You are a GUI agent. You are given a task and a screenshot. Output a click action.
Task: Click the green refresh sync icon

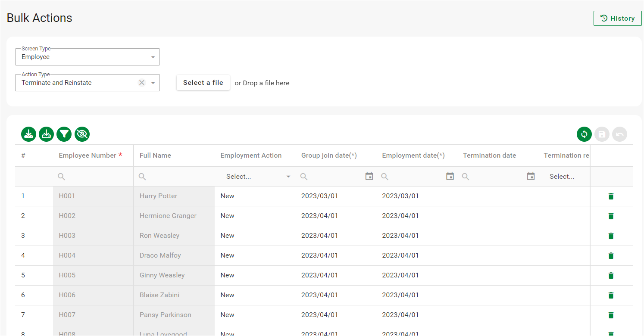point(584,134)
